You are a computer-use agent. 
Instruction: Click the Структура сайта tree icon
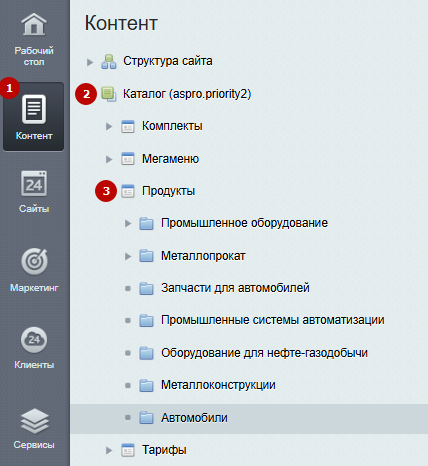pyautogui.click(x=109, y=62)
